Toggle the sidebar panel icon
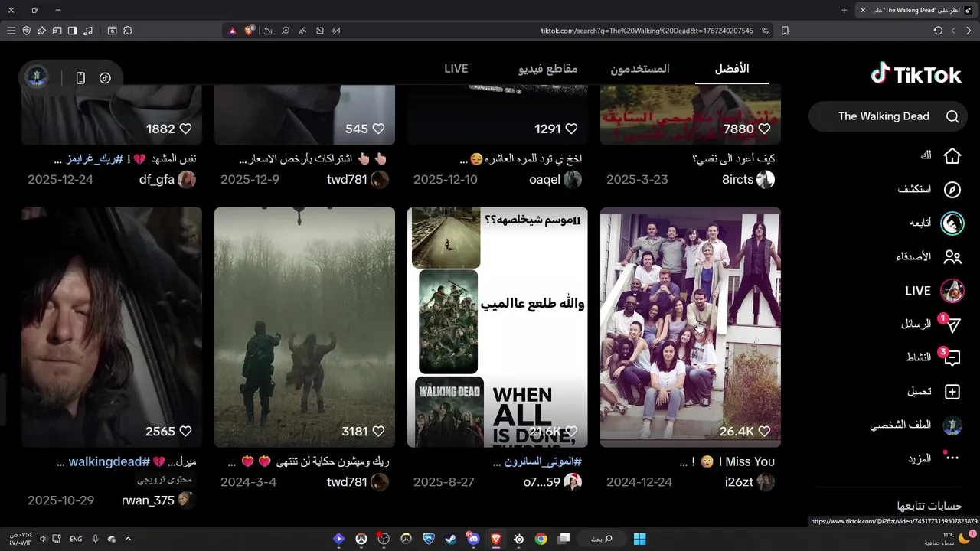The height and width of the screenshot is (551, 980). point(72,31)
